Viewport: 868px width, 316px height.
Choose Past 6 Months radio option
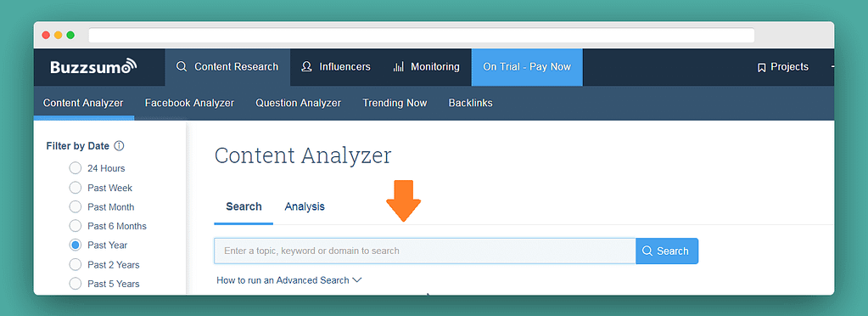[x=76, y=226]
